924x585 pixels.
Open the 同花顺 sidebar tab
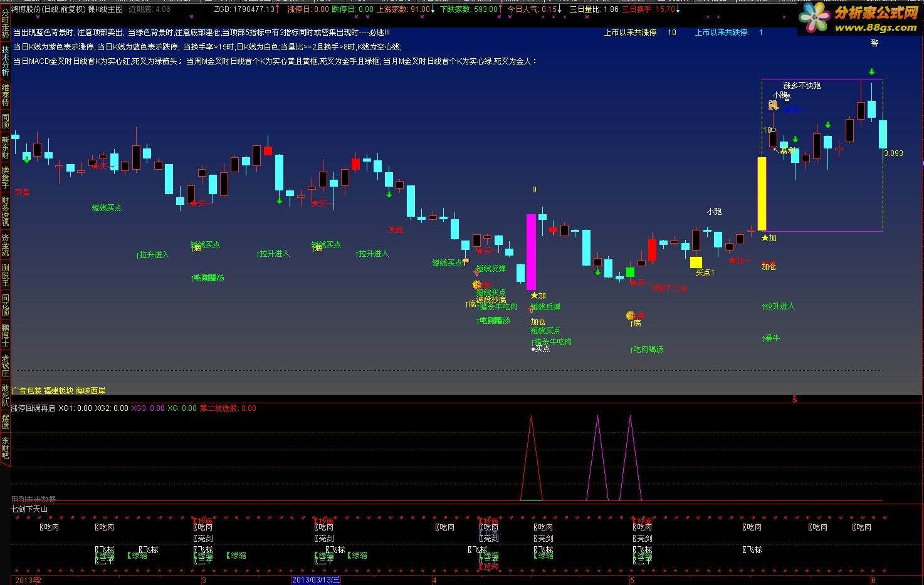5,305
